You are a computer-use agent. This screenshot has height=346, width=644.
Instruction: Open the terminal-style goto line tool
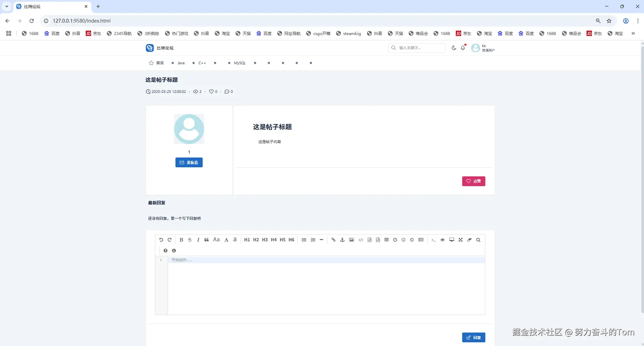click(433, 240)
